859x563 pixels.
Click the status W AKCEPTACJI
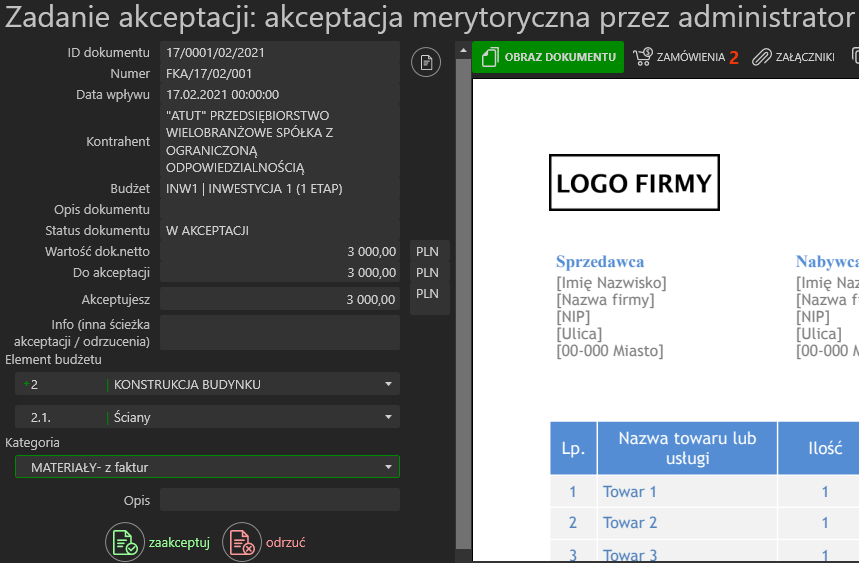click(207, 231)
